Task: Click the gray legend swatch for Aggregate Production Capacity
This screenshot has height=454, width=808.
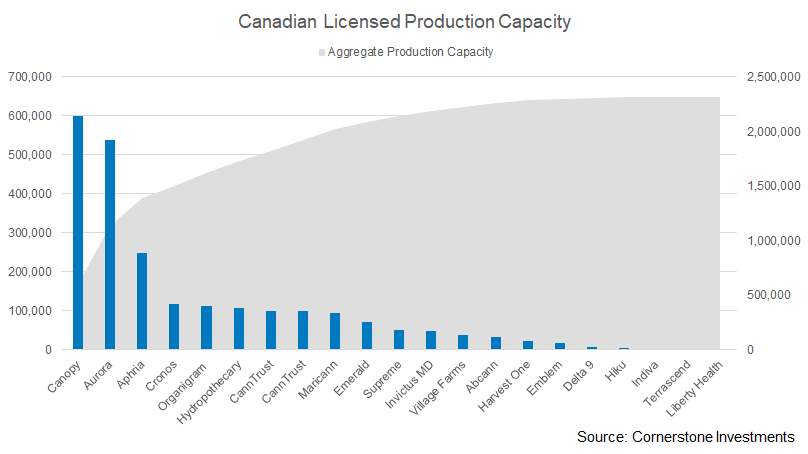Action: click(322, 53)
